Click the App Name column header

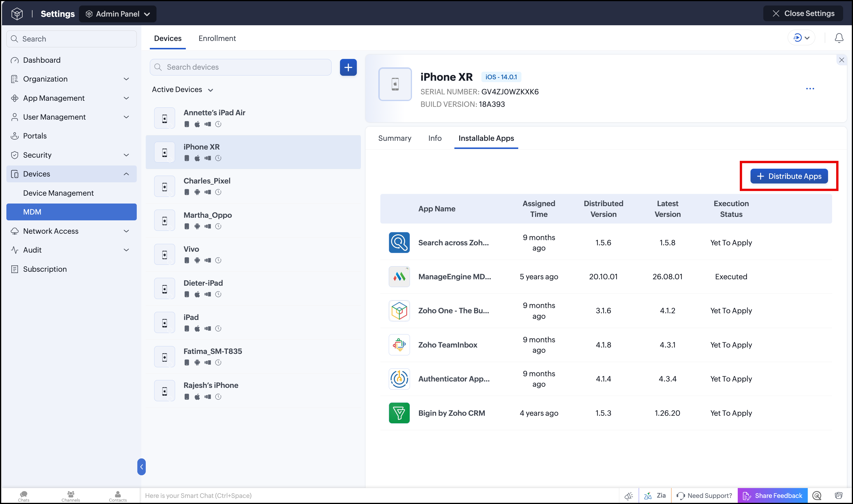437,209
